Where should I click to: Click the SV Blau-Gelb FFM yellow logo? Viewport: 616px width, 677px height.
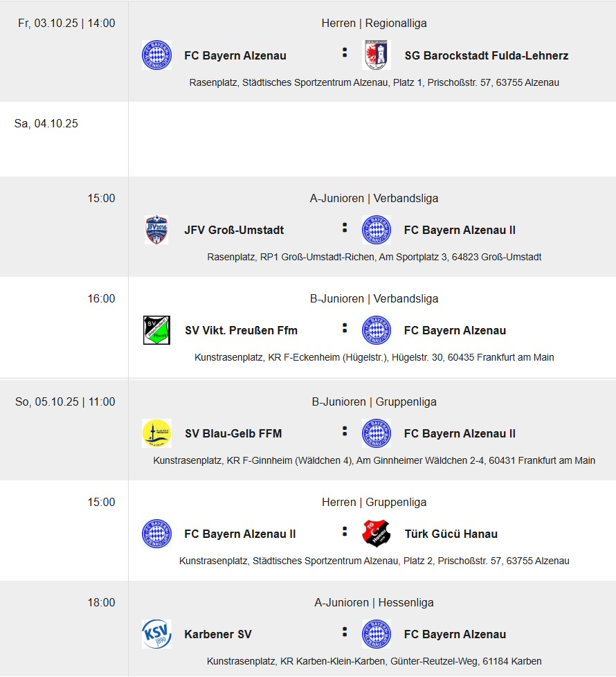[156, 433]
